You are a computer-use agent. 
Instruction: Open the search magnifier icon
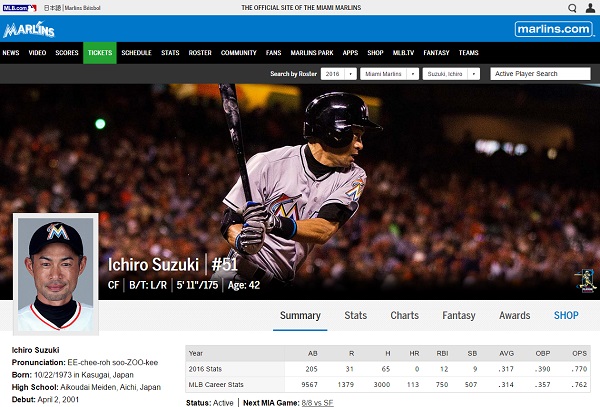pyautogui.click(x=572, y=8)
